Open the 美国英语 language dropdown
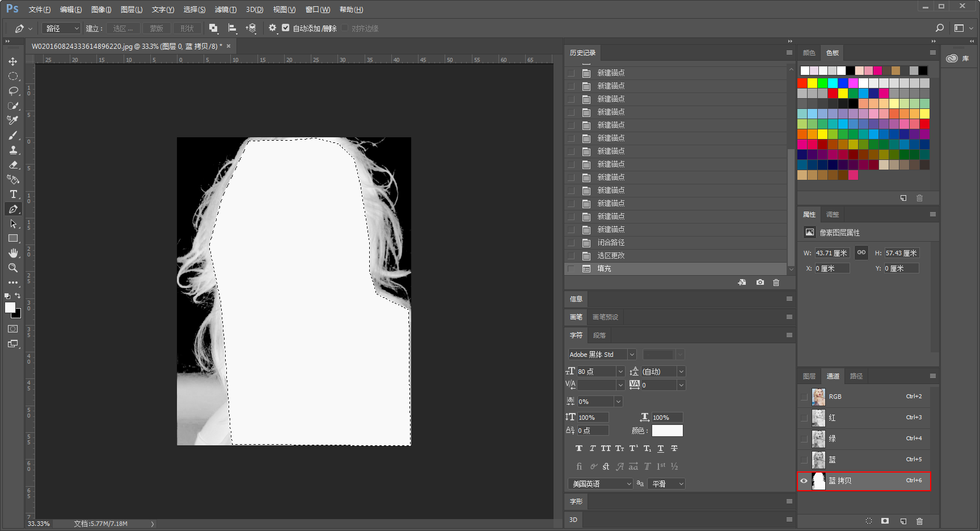Viewport: 980px width, 531px height. [601, 484]
